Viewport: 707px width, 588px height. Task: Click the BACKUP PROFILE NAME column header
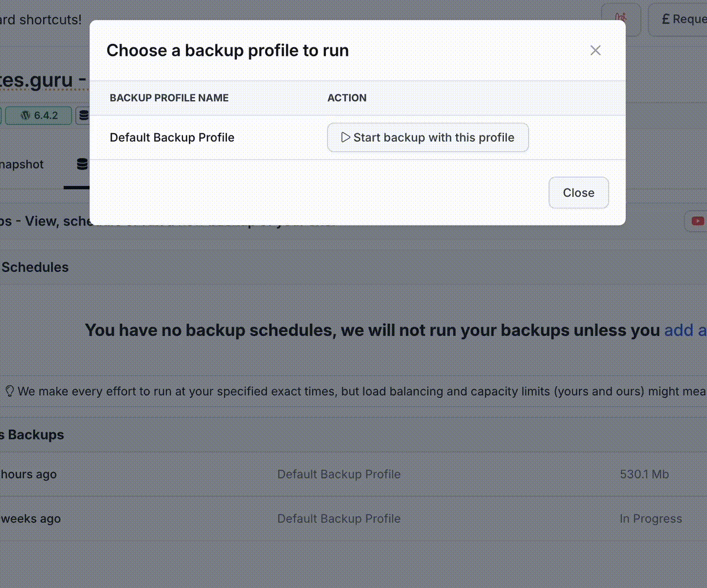point(169,98)
